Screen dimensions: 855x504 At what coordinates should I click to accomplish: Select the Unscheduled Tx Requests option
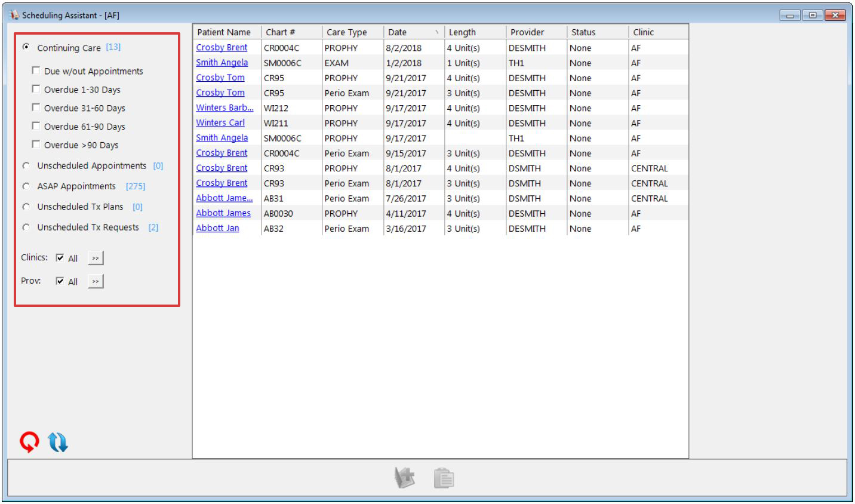tap(26, 227)
